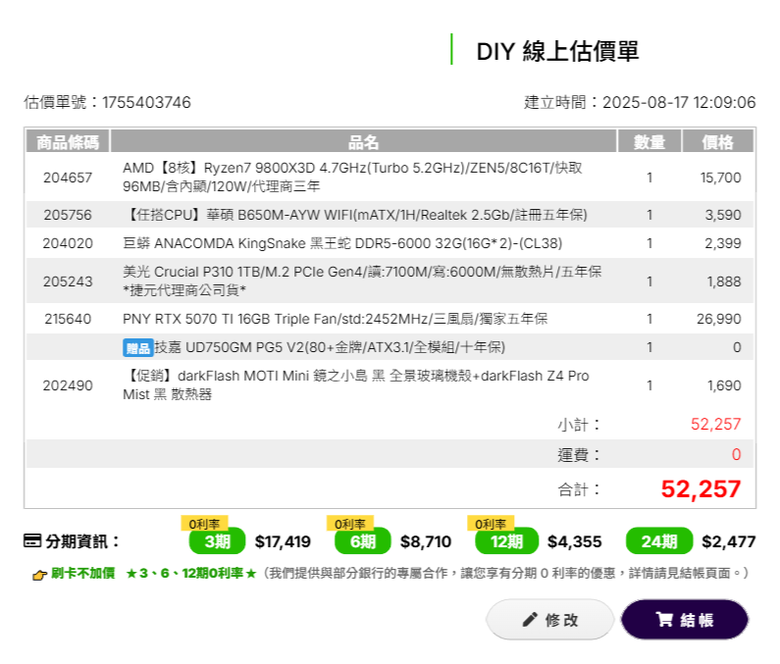Viewport: 780px width, 664px height.
Task: Click the 修改 edit button
Action: pyautogui.click(x=550, y=619)
